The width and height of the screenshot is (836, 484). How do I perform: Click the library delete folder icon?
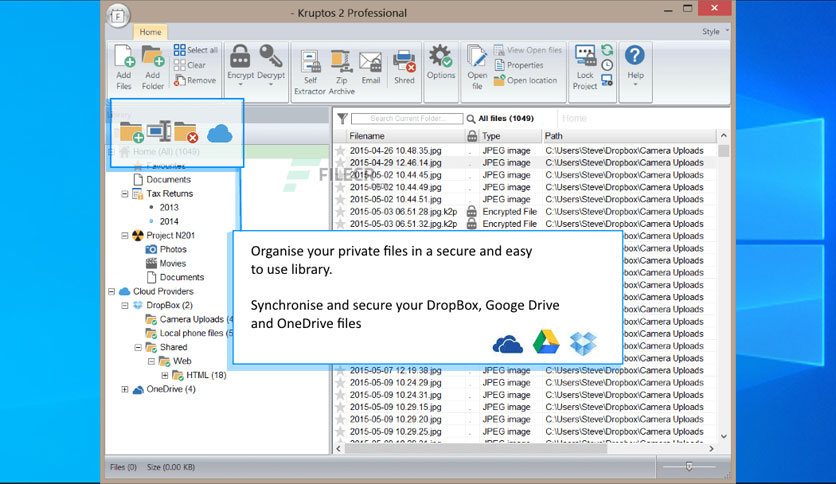click(186, 132)
